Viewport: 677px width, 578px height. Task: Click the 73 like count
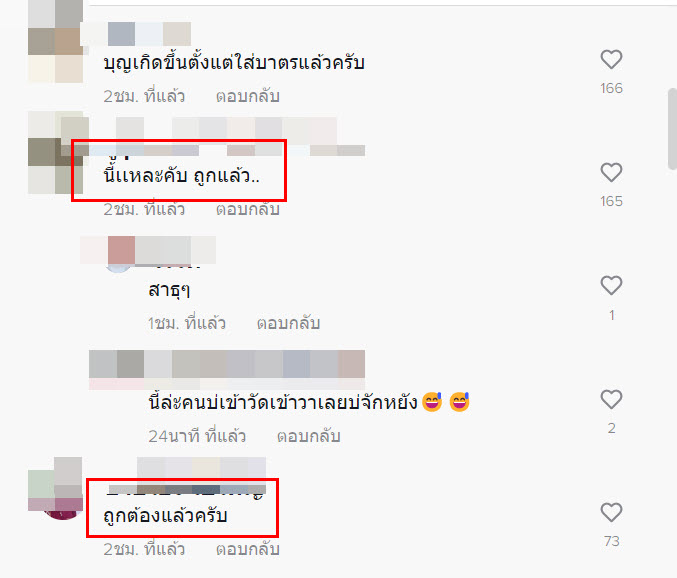tap(611, 541)
